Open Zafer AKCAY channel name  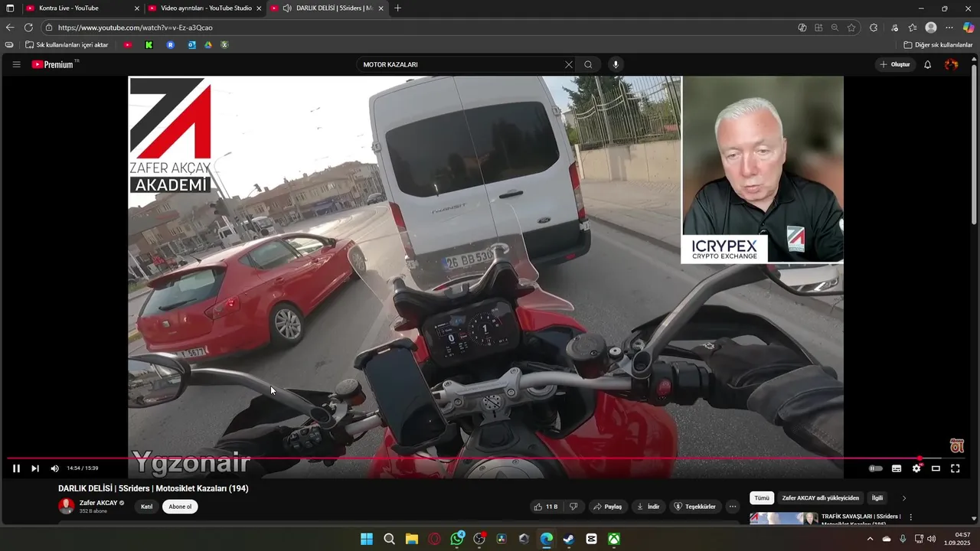(x=99, y=503)
